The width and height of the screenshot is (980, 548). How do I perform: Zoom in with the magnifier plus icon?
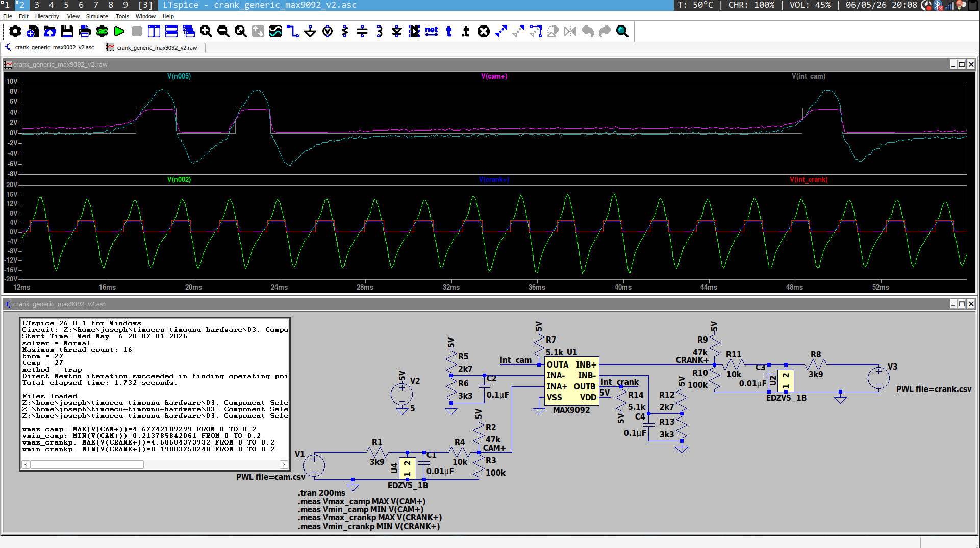206,32
